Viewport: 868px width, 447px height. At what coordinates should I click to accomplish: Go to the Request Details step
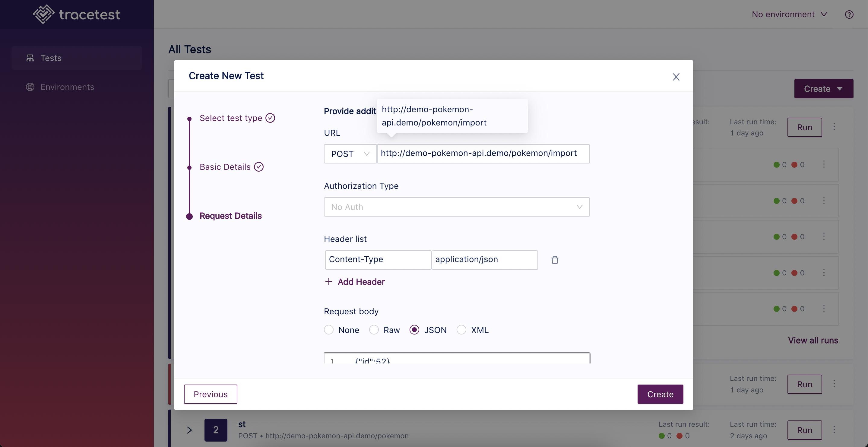click(x=230, y=216)
